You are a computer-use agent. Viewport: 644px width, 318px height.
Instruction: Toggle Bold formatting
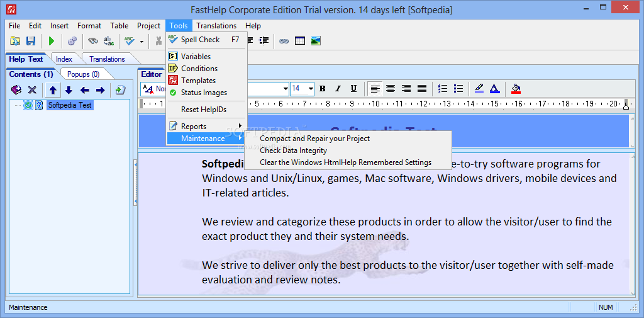323,88
